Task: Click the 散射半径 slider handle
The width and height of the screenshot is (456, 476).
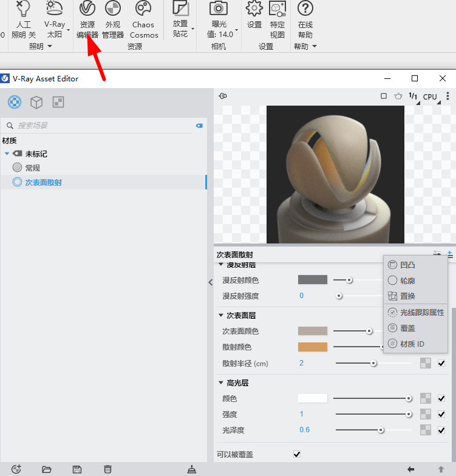Action: [373, 363]
